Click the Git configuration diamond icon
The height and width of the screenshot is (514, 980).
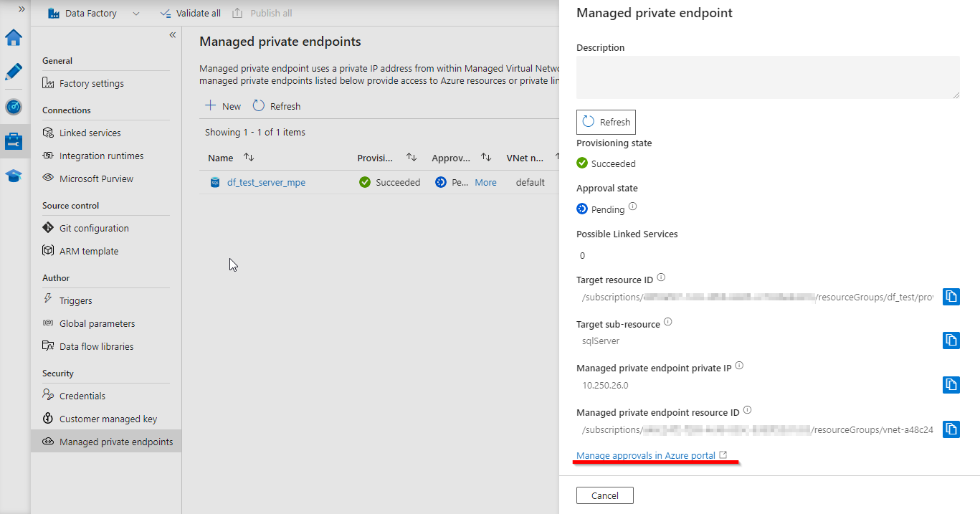(48, 228)
